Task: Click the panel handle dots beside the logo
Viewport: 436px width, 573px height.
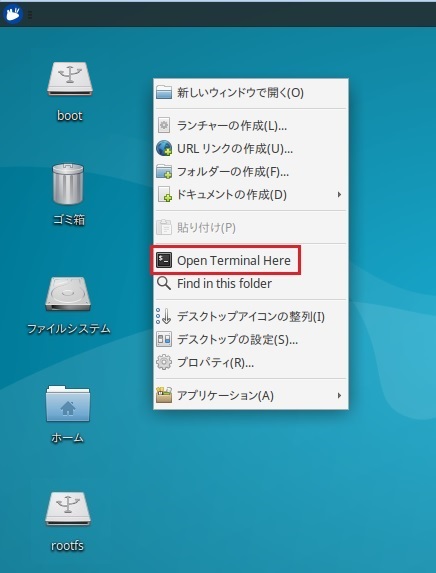Action: pos(30,15)
